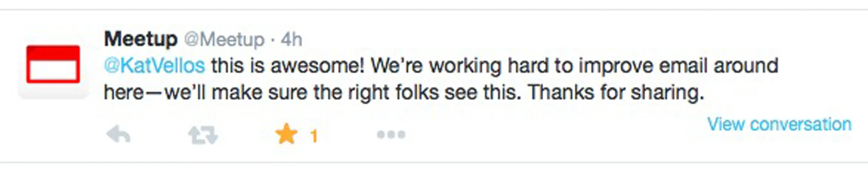
Task: Open the Meetup display name profile
Action: click(141, 40)
